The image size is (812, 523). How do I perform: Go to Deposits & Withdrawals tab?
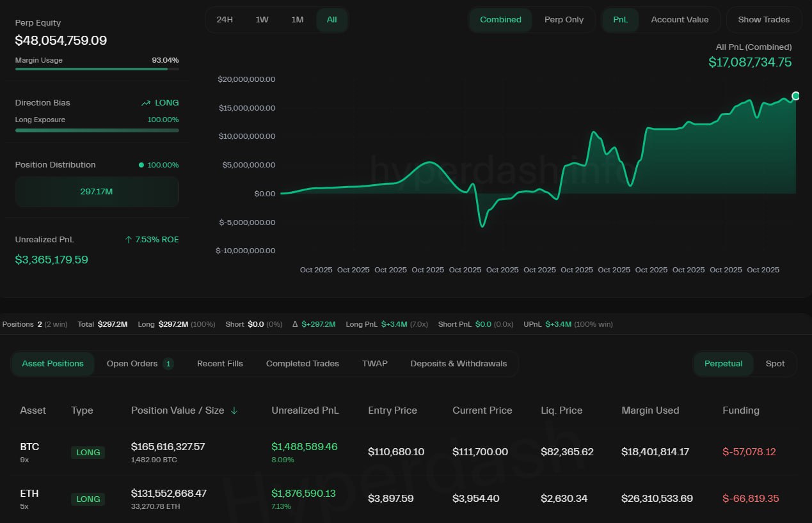pos(458,364)
